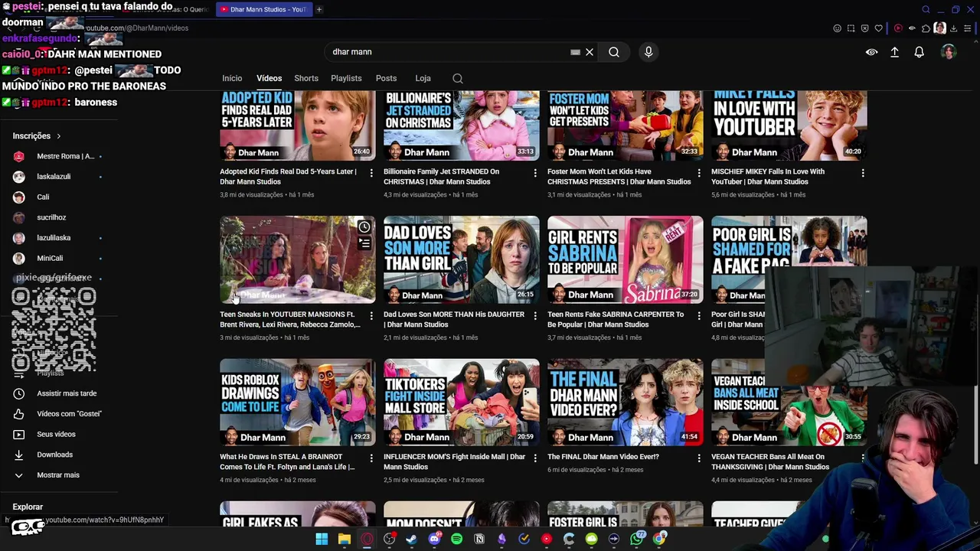Image resolution: width=980 pixels, height=551 pixels.
Task: Open Opera player icon in toolbar
Action: click(x=898, y=28)
